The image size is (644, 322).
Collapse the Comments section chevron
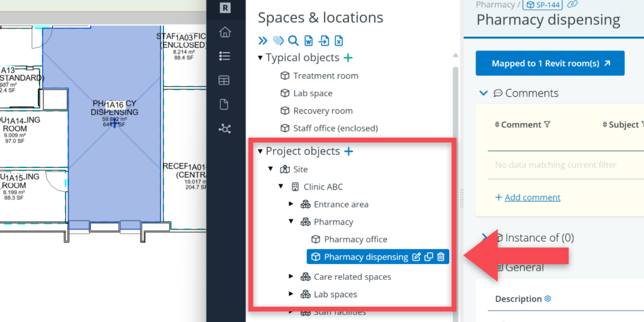tap(483, 93)
